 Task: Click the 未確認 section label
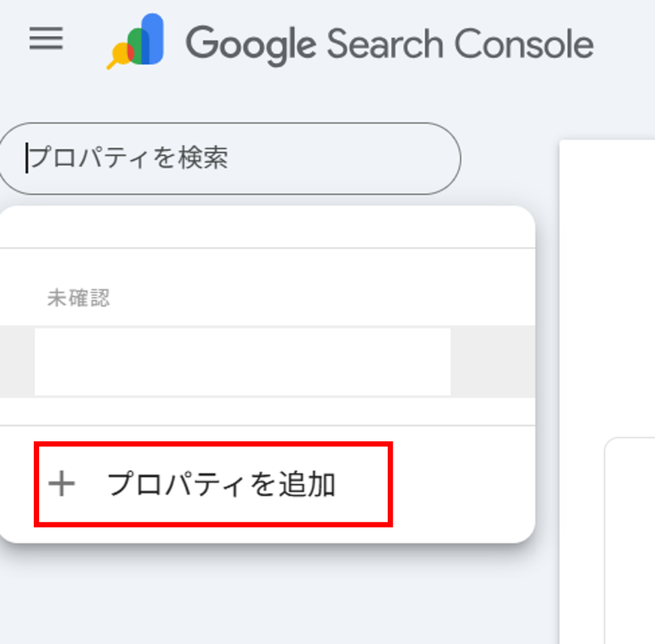click(78, 298)
